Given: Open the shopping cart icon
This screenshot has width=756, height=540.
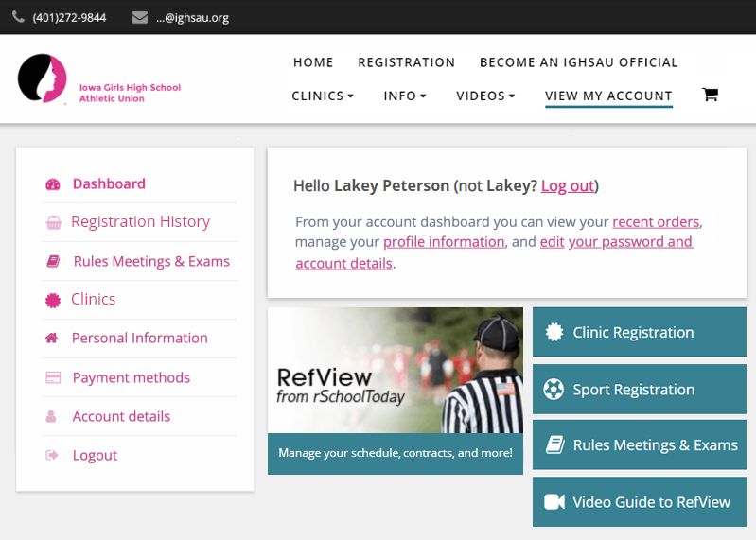Looking at the screenshot, I should [x=710, y=95].
